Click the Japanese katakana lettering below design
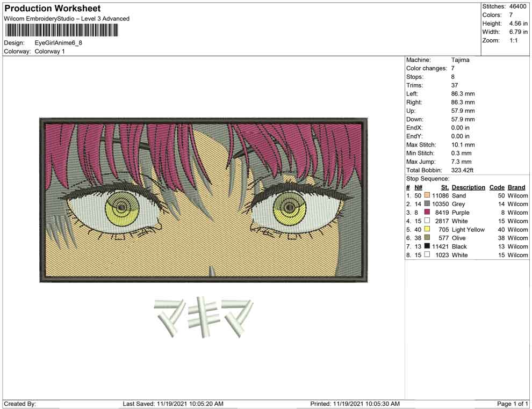The image size is (532, 409). click(204, 317)
